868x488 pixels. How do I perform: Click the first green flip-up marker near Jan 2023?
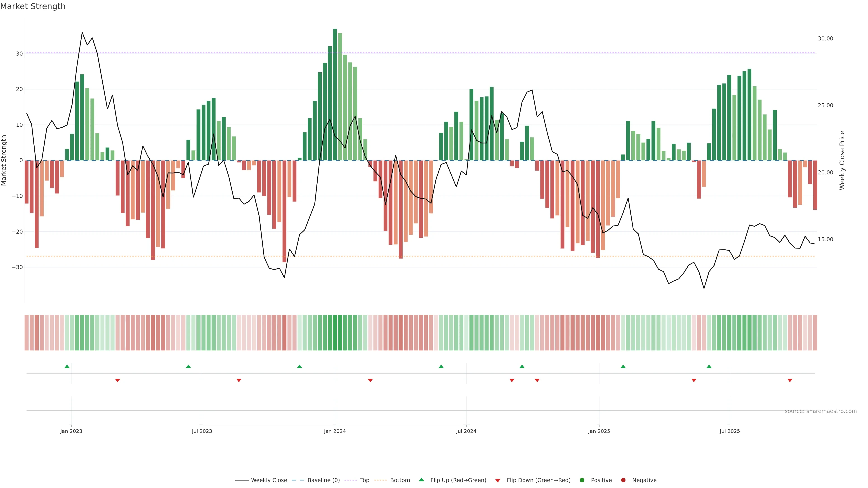pos(67,366)
